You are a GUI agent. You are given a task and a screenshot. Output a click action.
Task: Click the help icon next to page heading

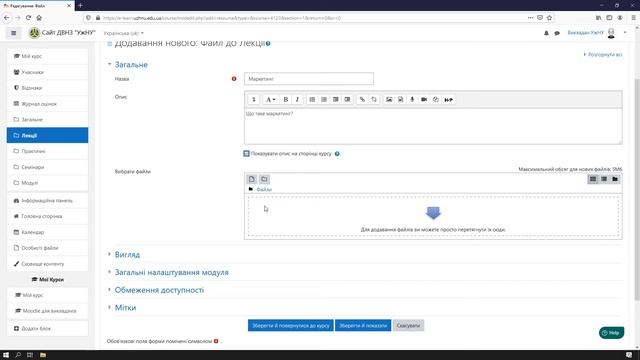point(268,43)
